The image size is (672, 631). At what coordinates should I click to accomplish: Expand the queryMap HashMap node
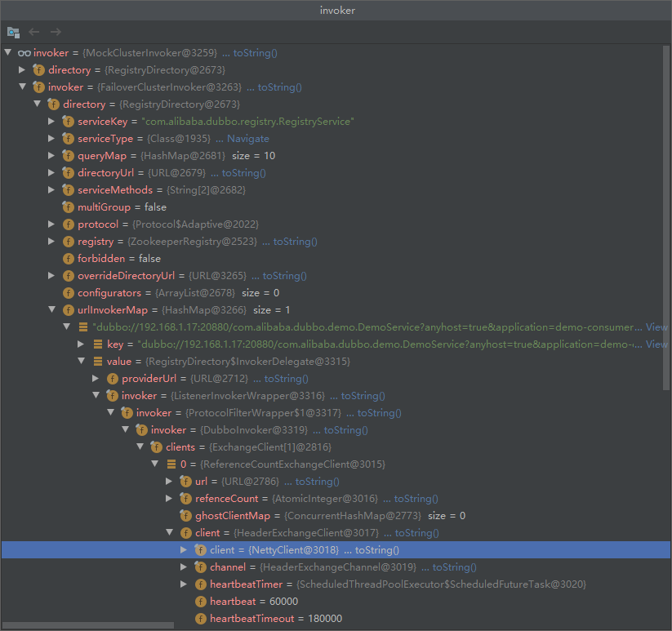click(51, 155)
